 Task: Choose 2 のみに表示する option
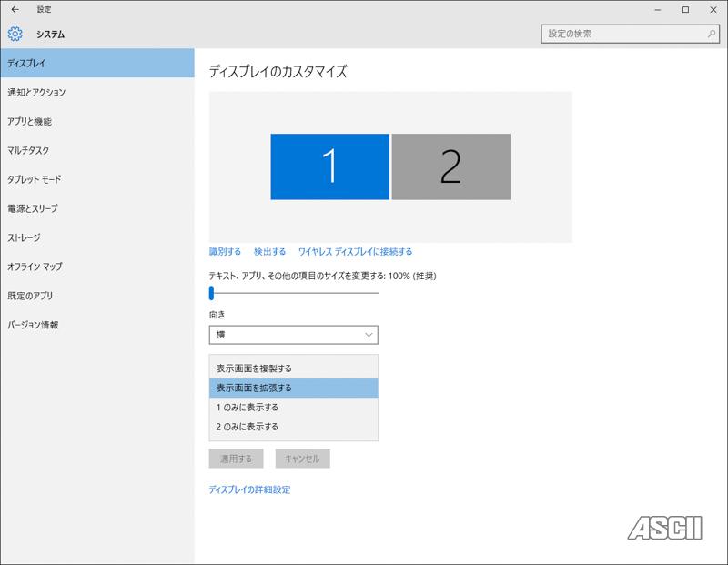point(293,427)
